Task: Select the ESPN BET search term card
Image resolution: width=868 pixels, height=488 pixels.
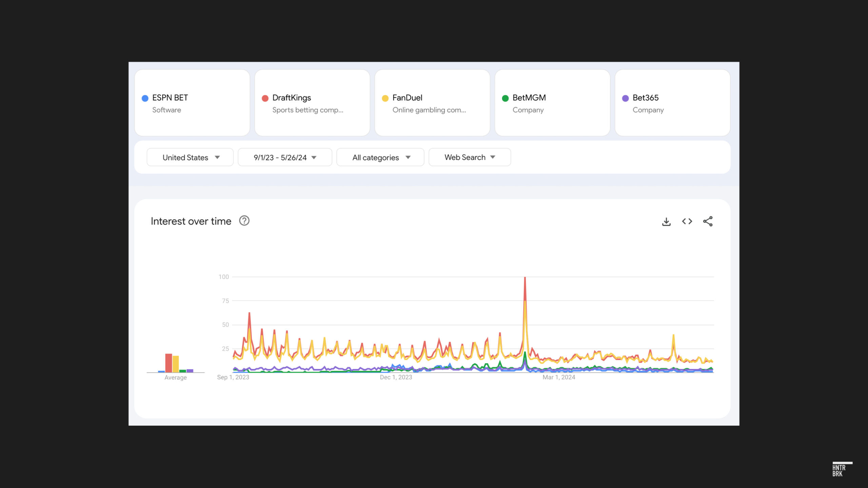Action: (192, 103)
